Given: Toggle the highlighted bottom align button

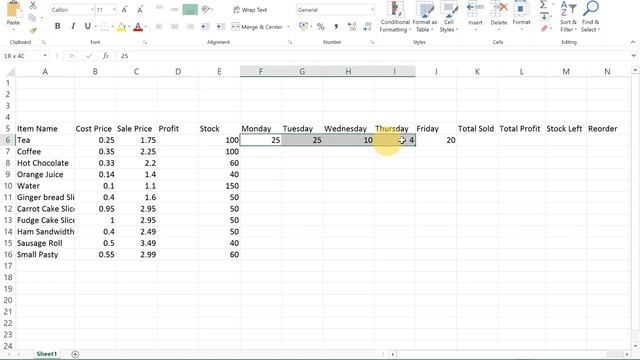Looking at the screenshot, I should [x=190, y=9].
